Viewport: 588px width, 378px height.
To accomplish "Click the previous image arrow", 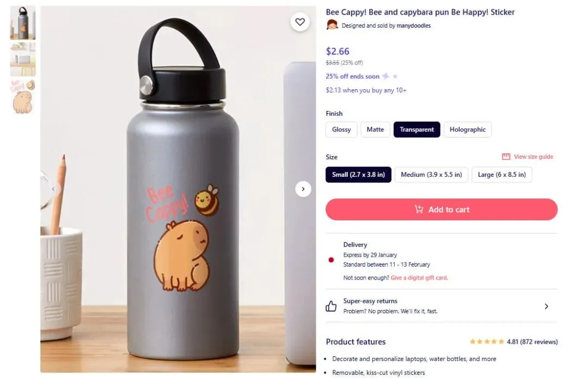I will pos(53,189).
